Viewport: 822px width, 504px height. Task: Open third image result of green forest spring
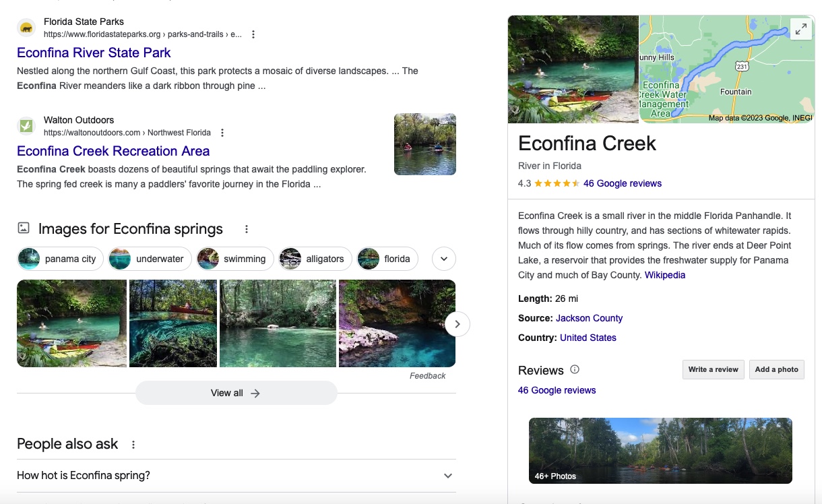[x=278, y=323]
